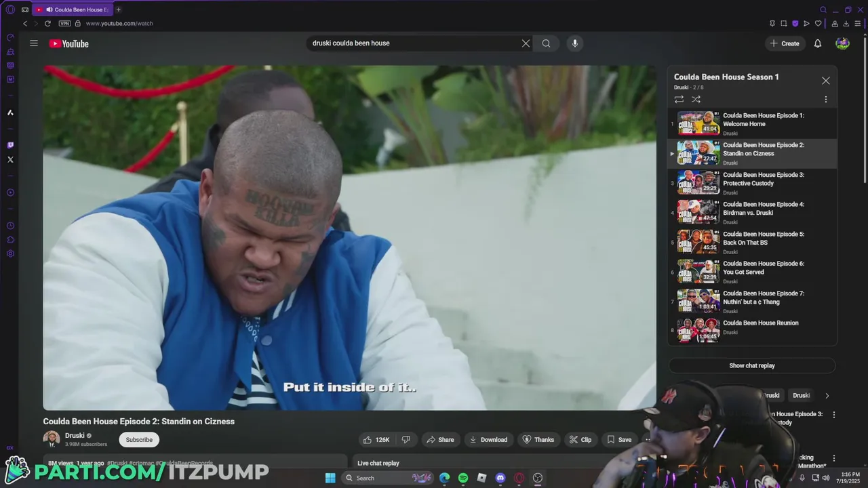Image resolution: width=868 pixels, height=488 pixels.
Task: Open the Windows Start menu
Action: tap(330, 478)
